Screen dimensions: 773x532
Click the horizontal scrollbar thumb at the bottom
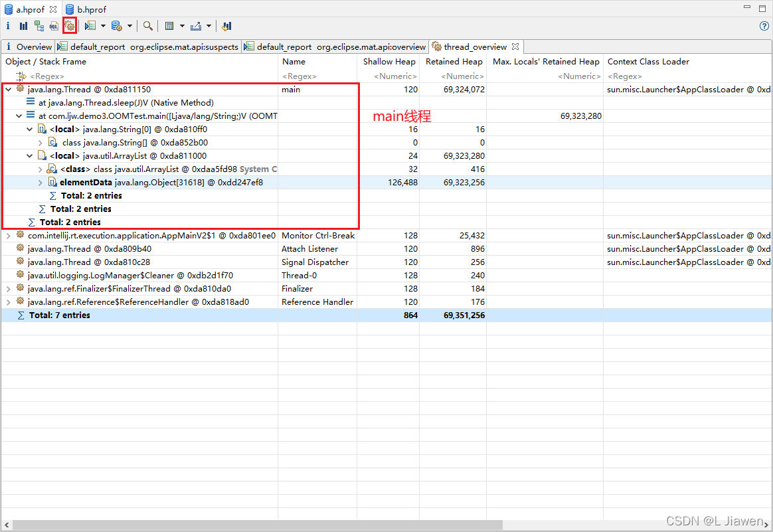coord(258,525)
